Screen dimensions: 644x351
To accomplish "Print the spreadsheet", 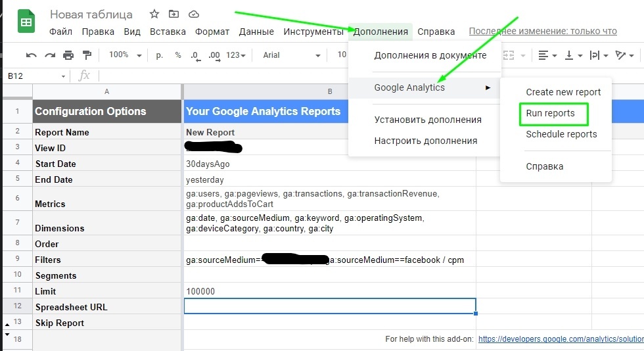I will point(68,55).
